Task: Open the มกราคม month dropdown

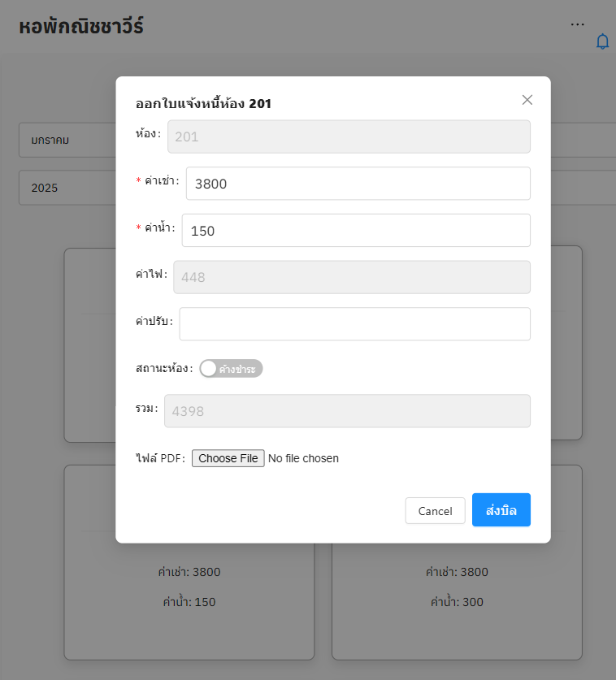Action: point(67,140)
